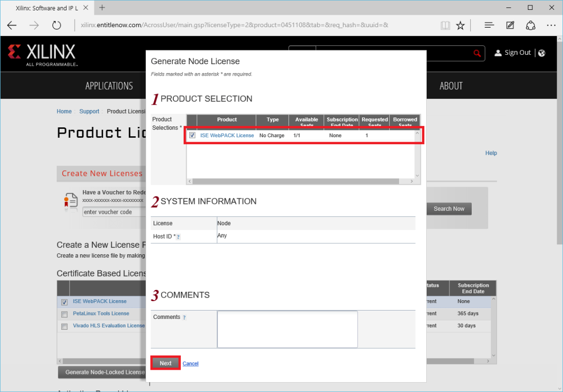Image resolution: width=563 pixels, height=392 pixels.
Task: Open the browser More options menu
Action: tap(552, 25)
